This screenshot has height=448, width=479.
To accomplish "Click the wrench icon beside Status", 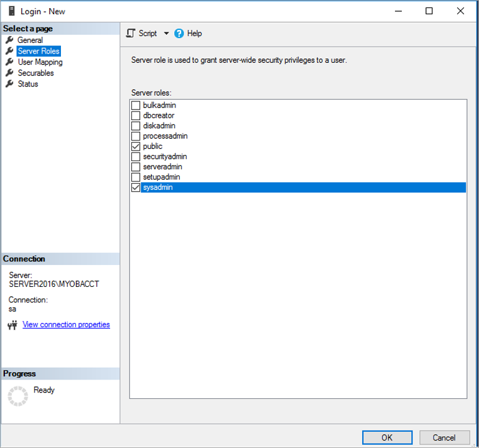I will (9, 84).
